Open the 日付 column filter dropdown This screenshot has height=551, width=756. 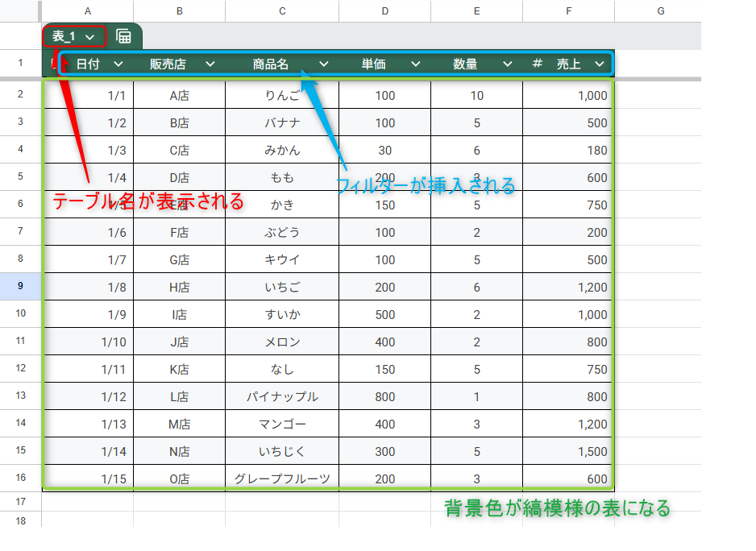click(x=118, y=64)
